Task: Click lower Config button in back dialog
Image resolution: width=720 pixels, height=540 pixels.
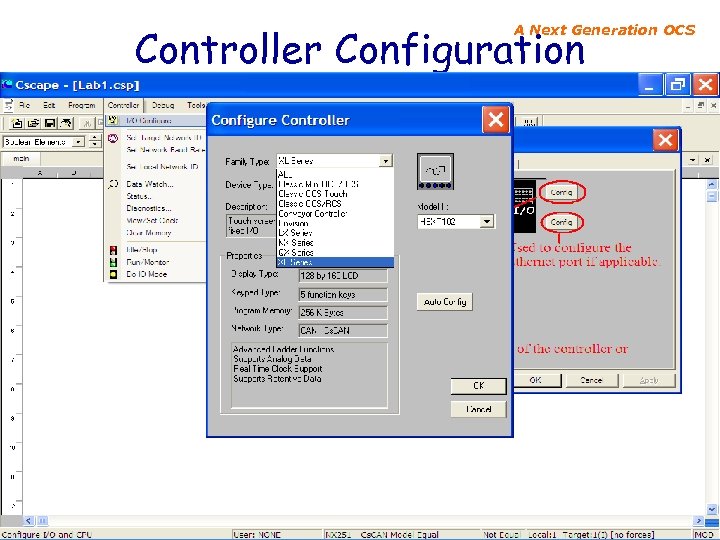Action: click(x=561, y=222)
